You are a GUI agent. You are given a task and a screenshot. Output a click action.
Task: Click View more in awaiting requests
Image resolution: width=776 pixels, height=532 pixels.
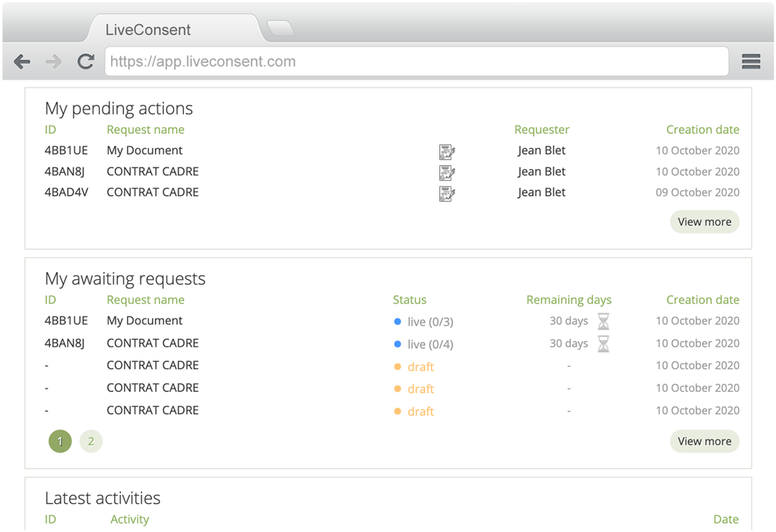click(x=704, y=441)
